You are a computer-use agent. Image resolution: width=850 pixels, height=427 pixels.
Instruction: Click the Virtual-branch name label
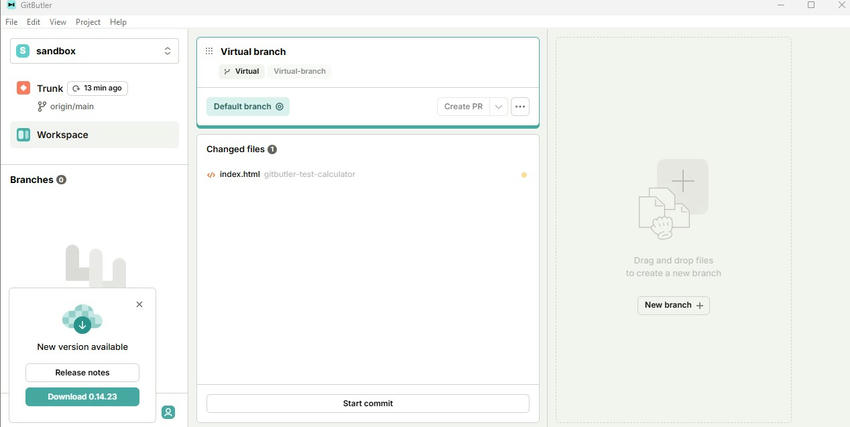coord(300,71)
